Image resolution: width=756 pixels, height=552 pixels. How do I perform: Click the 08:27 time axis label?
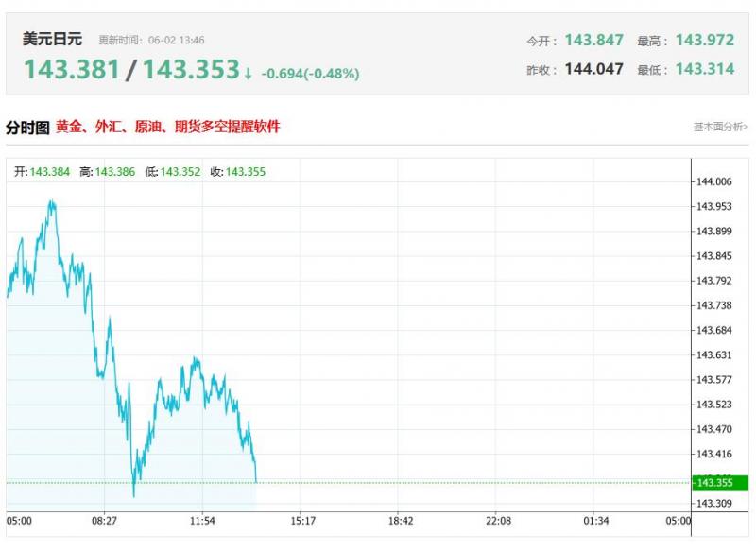pyautogui.click(x=105, y=521)
